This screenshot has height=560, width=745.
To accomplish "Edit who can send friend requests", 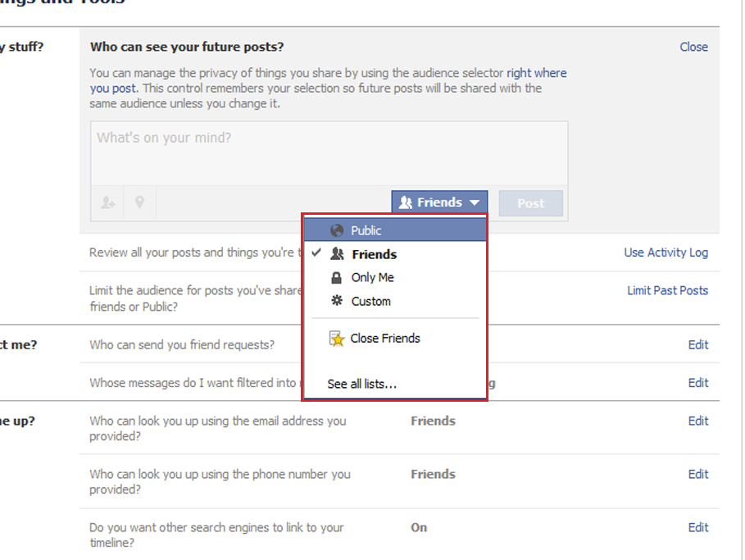I will 698,344.
